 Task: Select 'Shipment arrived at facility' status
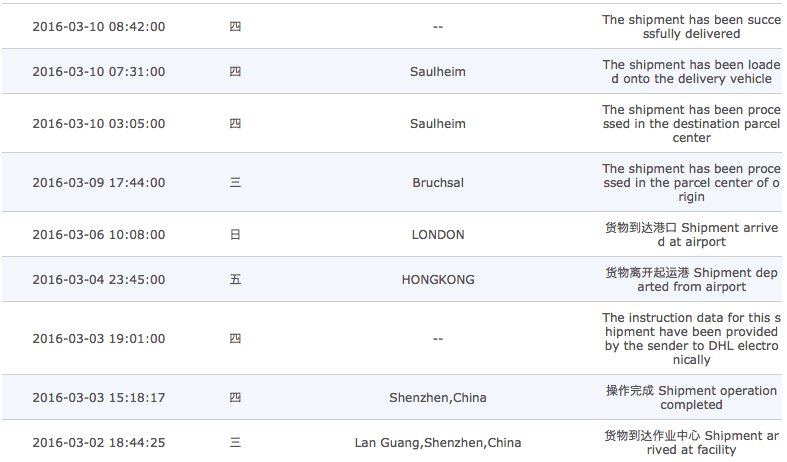click(691, 443)
